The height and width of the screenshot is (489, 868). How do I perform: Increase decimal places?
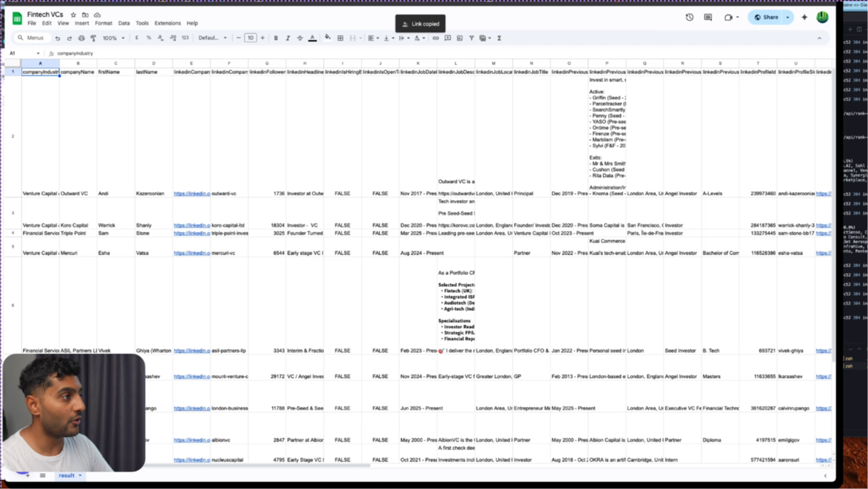pos(172,38)
